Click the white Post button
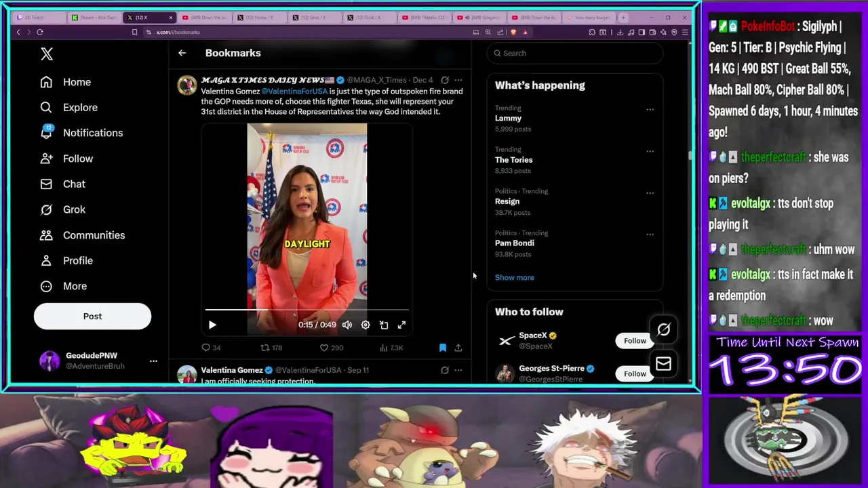 92,317
